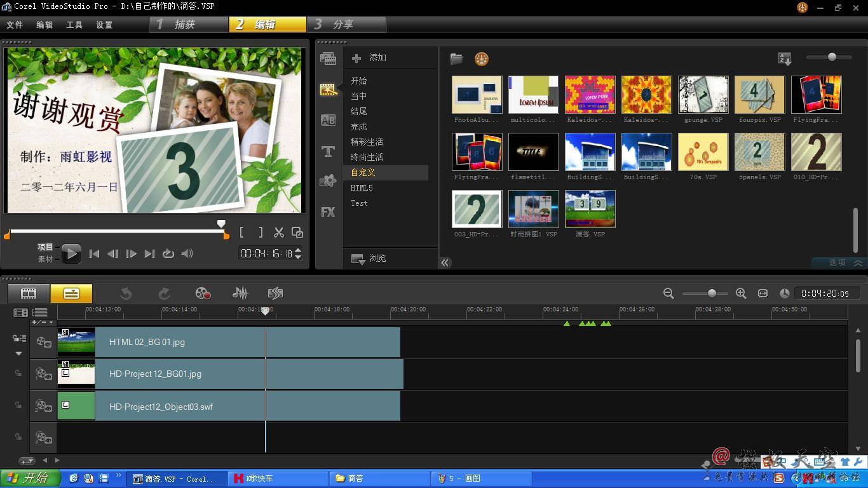The image size is (868, 488).
Task: Fit project in timeline window icon
Action: 763,293
